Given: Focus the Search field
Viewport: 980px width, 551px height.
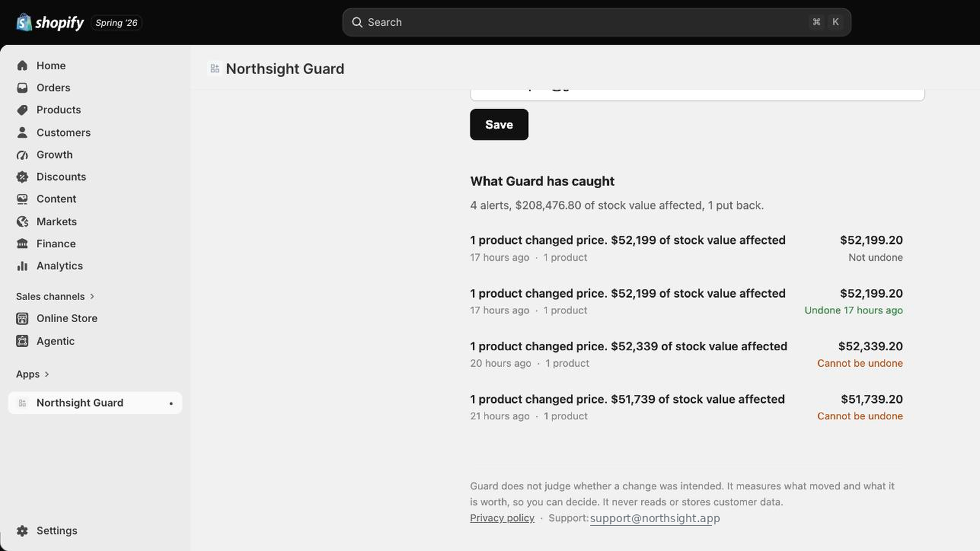Looking at the screenshot, I should 597,22.
